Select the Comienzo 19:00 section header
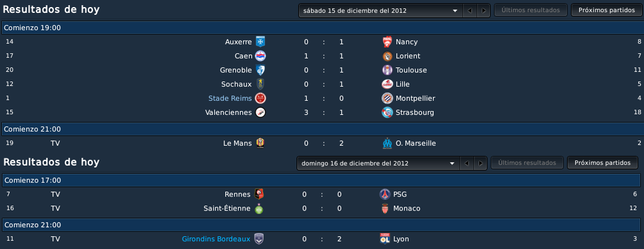The height and width of the screenshot is (249, 644). [322, 28]
